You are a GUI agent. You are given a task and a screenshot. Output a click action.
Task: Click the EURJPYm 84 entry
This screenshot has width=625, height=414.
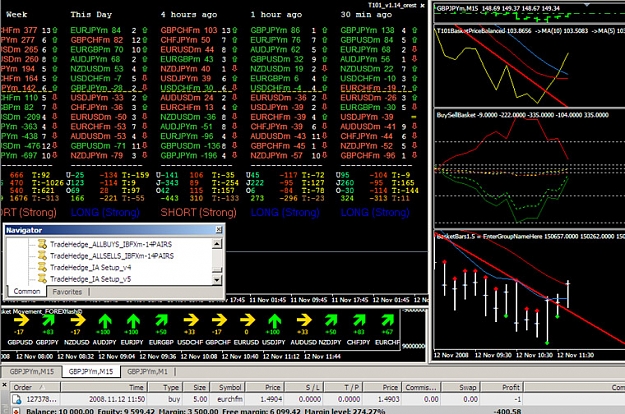(95, 30)
